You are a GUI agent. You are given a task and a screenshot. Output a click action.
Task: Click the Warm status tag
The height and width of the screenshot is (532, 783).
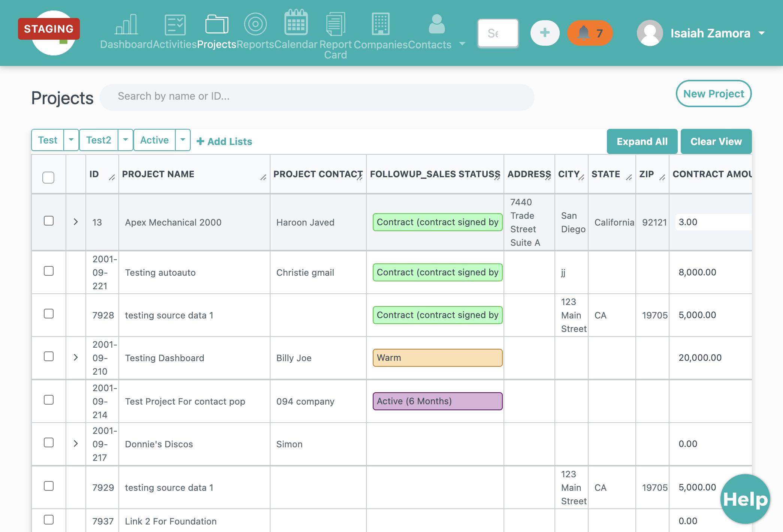[x=438, y=358]
